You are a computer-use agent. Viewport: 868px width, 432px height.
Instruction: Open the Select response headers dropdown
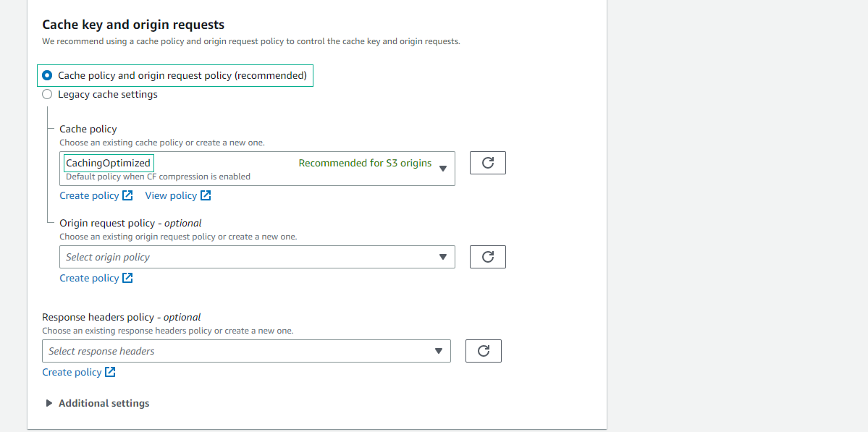(x=239, y=351)
